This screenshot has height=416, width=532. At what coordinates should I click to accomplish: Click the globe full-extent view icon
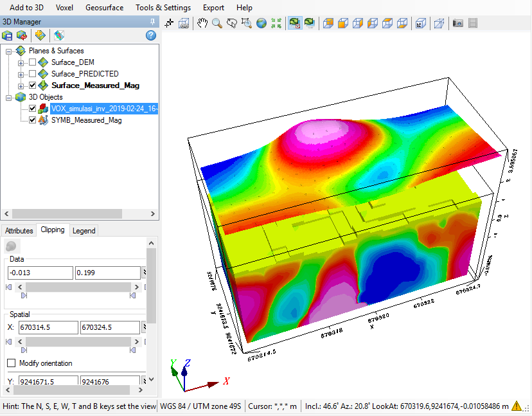pos(262,23)
